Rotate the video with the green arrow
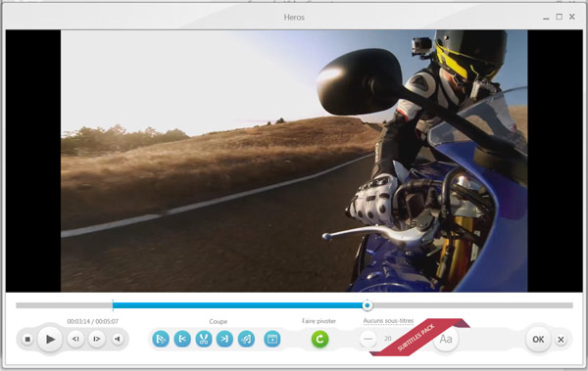 [x=319, y=339]
